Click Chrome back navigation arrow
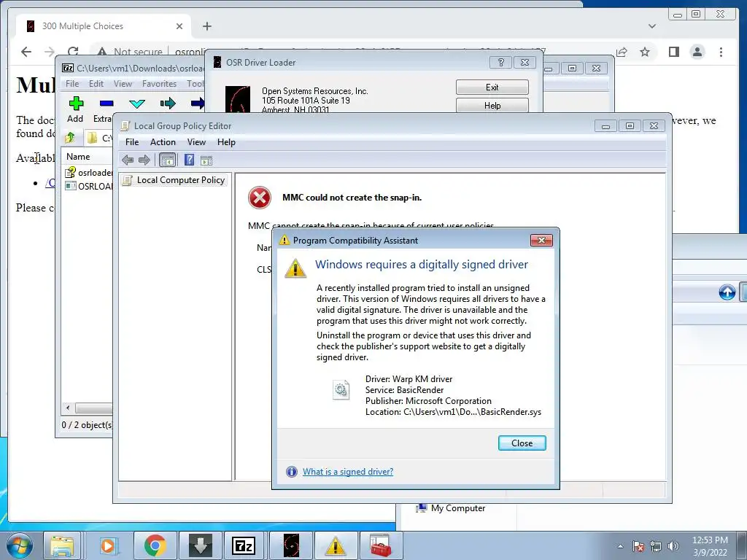The height and width of the screenshot is (560, 747). 26,52
